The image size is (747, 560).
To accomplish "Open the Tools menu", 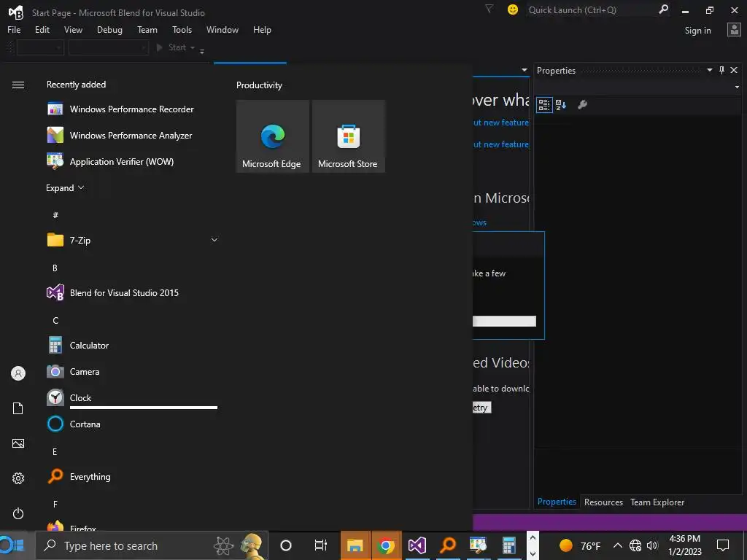I will point(182,29).
